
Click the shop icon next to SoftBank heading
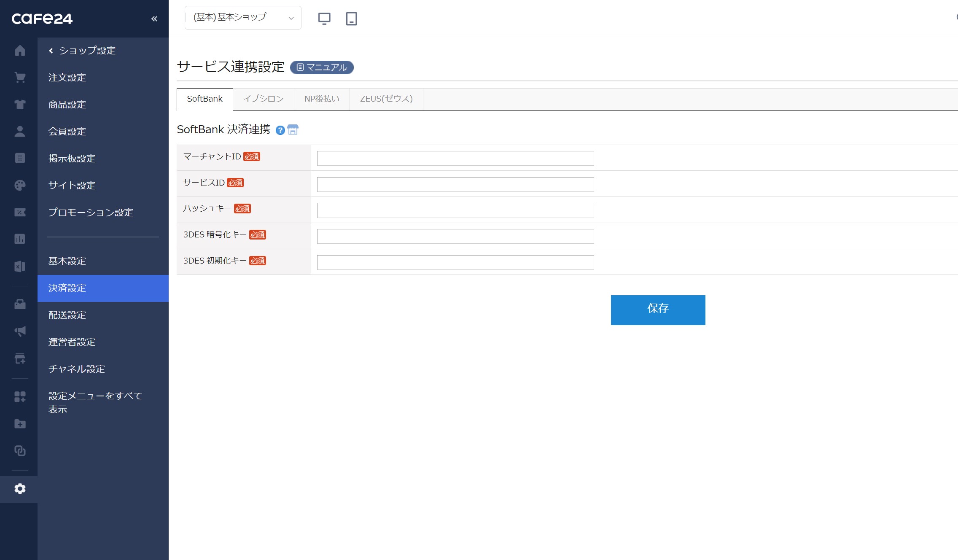click(293, 130)
